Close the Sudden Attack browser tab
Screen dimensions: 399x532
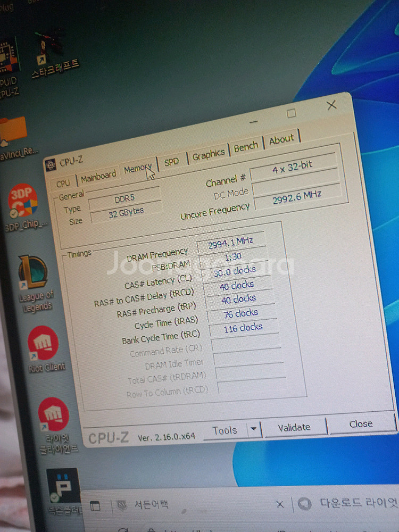point(280,504)
